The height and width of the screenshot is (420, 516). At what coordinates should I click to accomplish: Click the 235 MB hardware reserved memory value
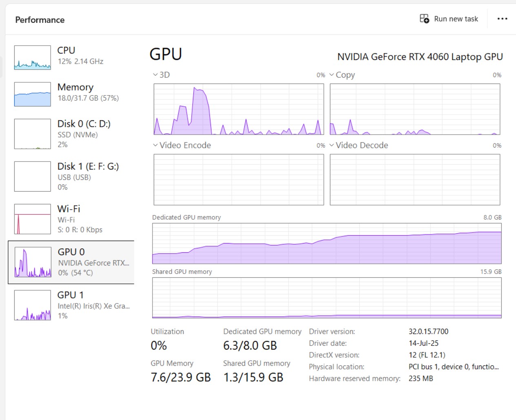421,378
